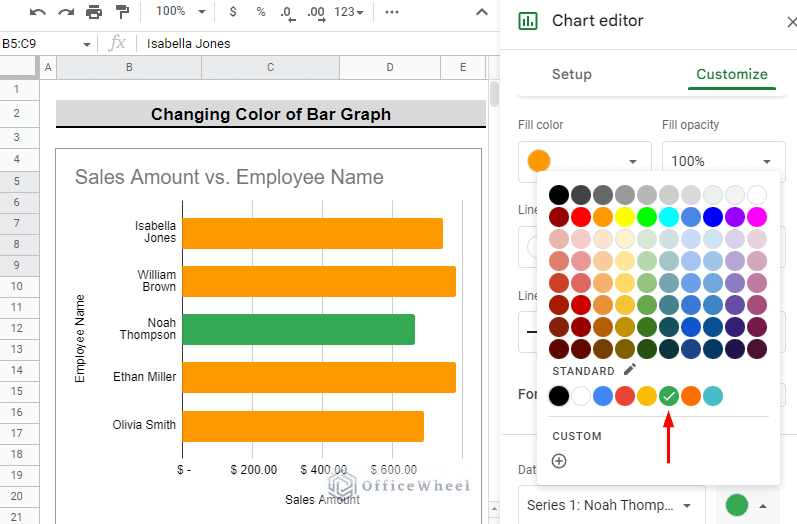Toggle the green data point color picker
This screenshot has height=524, width=797.
point(747,505)
